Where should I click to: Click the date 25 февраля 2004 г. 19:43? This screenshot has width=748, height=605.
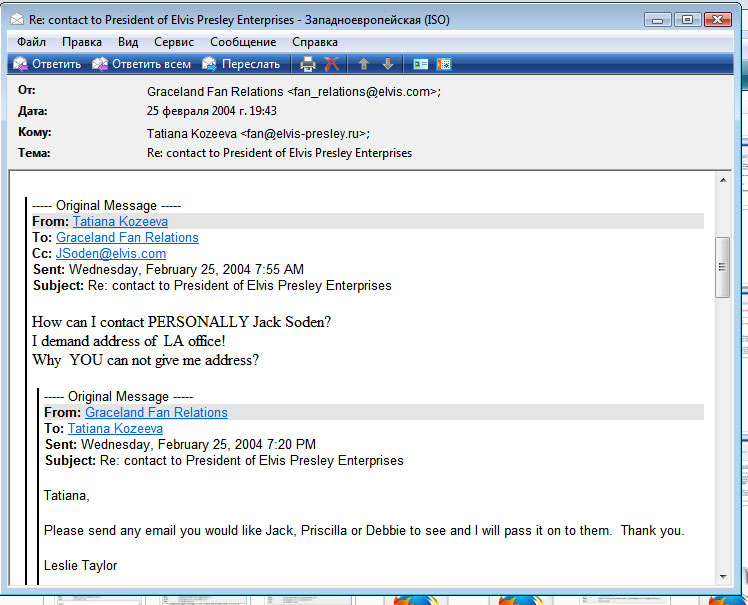[212, 111]
